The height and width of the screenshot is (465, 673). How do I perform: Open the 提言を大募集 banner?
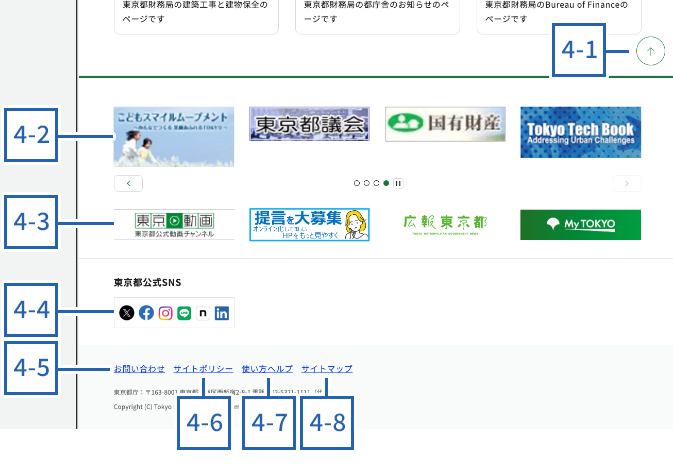point(309,225)
